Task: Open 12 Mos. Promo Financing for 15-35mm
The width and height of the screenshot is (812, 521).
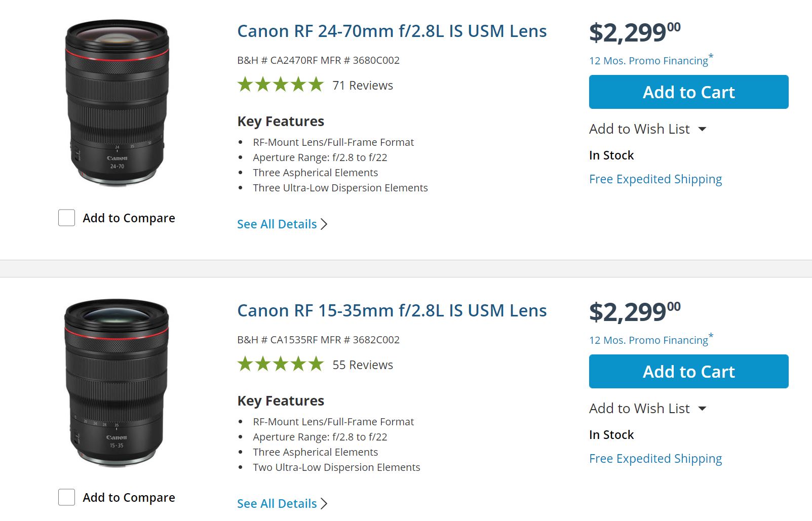Action: 648,340
